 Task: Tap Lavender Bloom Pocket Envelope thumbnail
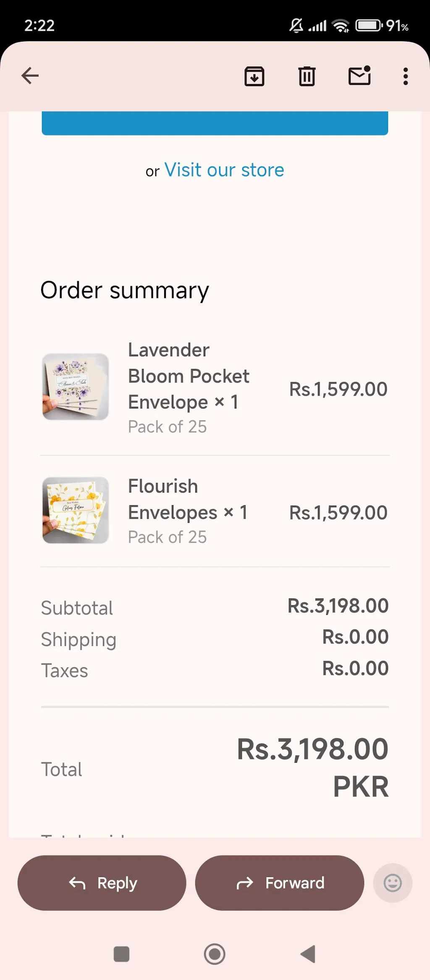click(76, 387)
